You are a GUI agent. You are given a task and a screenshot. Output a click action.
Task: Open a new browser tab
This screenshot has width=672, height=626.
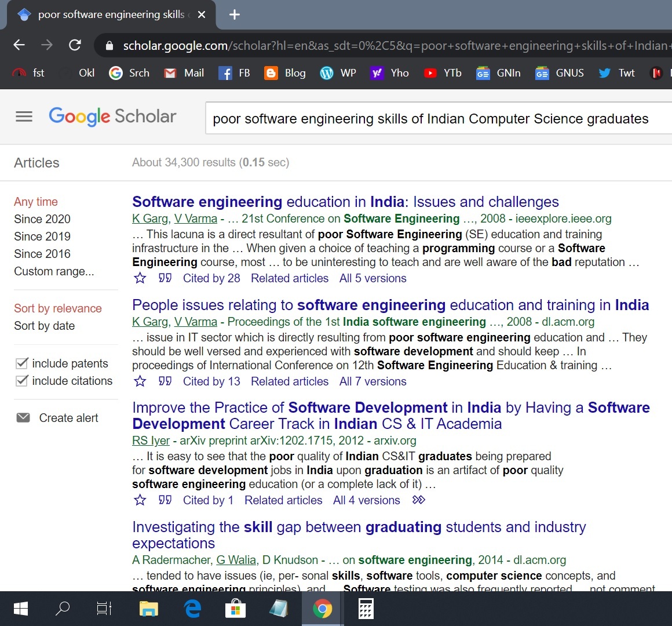point(235,14)
